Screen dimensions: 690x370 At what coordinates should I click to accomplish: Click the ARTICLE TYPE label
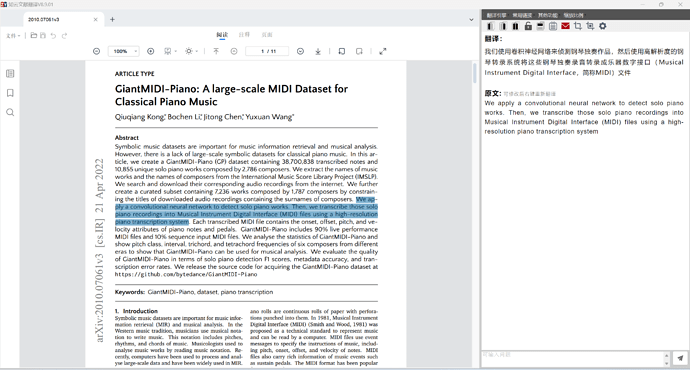(135, 73)
